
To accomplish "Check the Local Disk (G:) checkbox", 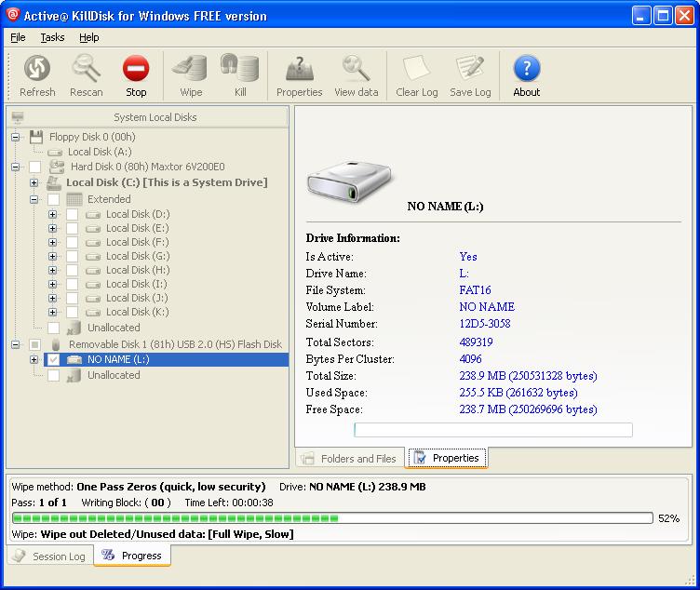I will click(73, 257).
